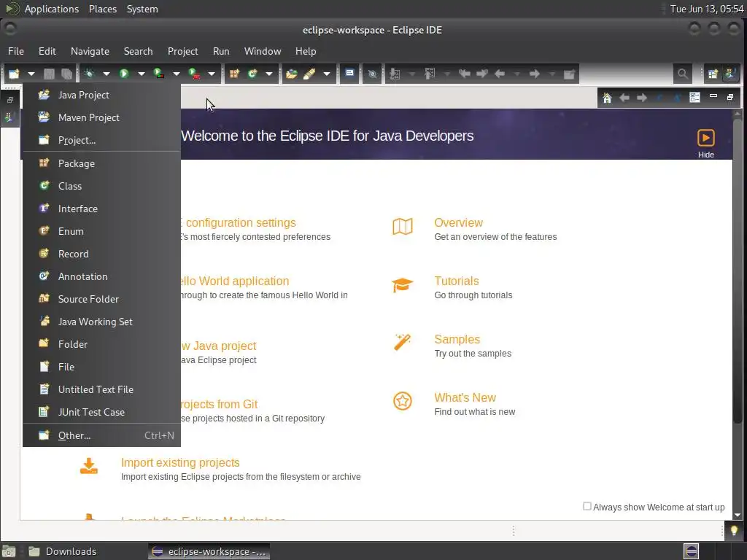The height and width of the screenshot is (560, 747).
Task: Click Welcome page back arrow
Action: pos(624,98)
